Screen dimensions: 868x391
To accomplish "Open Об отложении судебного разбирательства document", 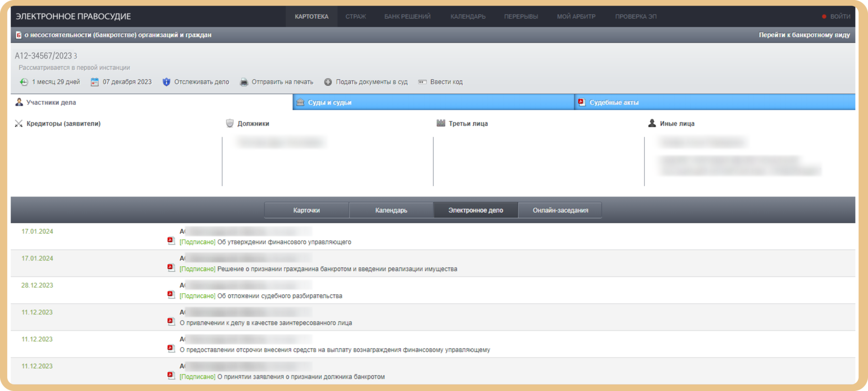I will tap(280, 296).
